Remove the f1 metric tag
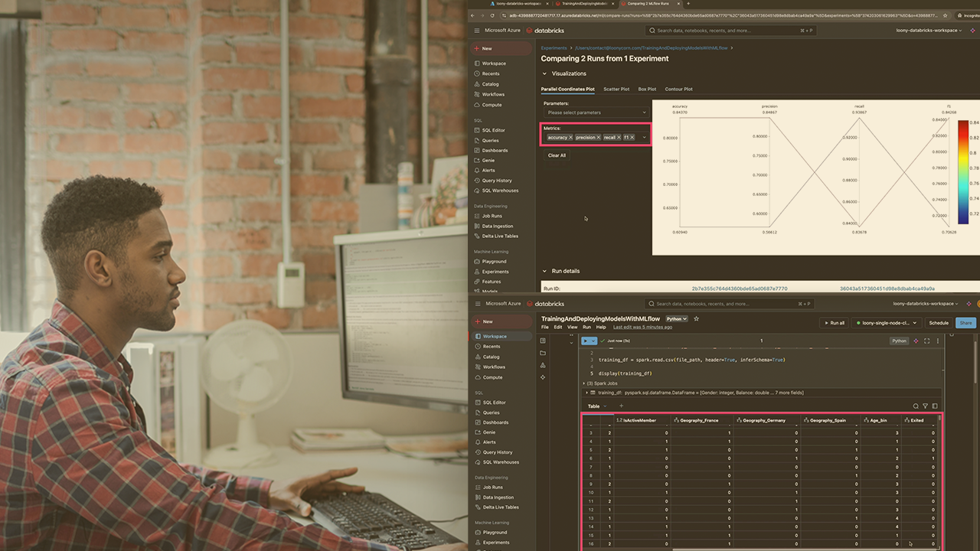The width and height of the screenshot is (980, 551). [x=632, y=138]
